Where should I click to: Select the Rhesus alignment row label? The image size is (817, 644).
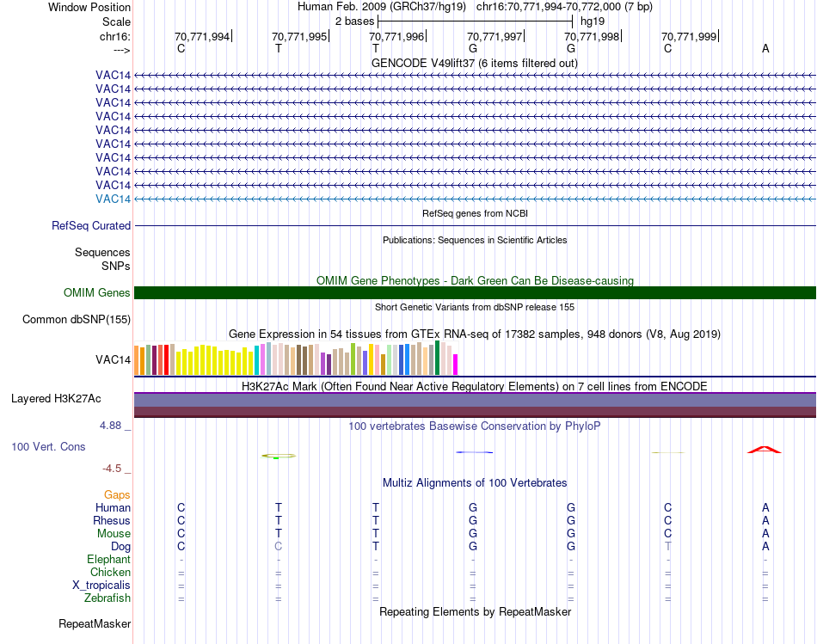tap(112, 520)
